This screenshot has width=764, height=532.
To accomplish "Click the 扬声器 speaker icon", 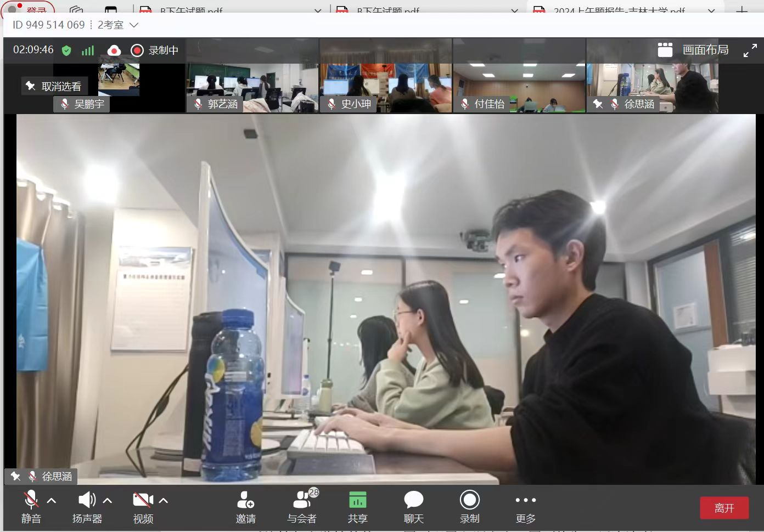I will [x=86, y=500].
